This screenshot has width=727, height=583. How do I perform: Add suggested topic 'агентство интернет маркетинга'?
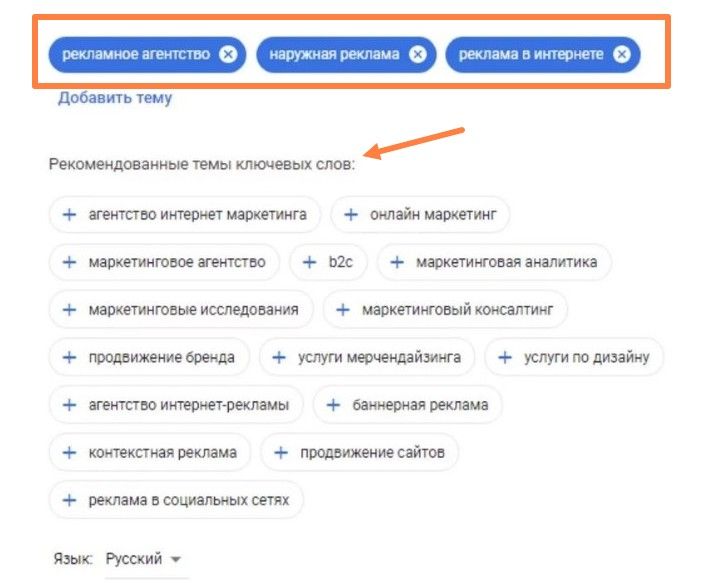(x=185, y=215)
